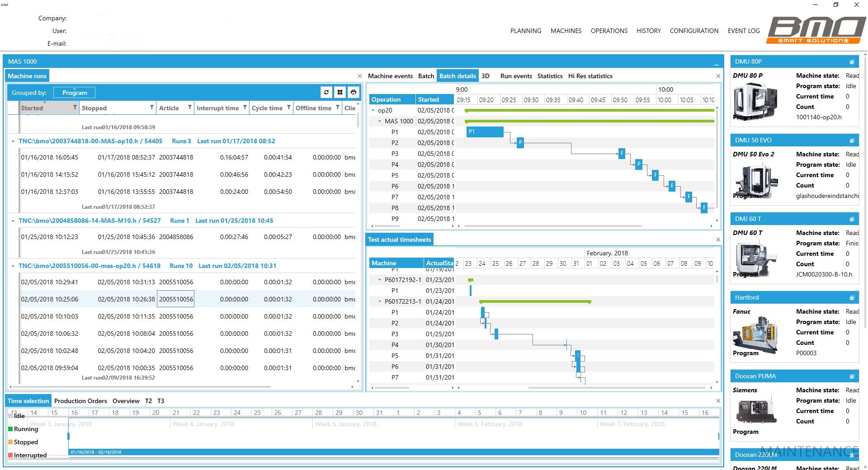This screenshot has width=868, height=470.
Task: Select the run started 01/16/2018 16:05:45
Action: pos(188,157)
